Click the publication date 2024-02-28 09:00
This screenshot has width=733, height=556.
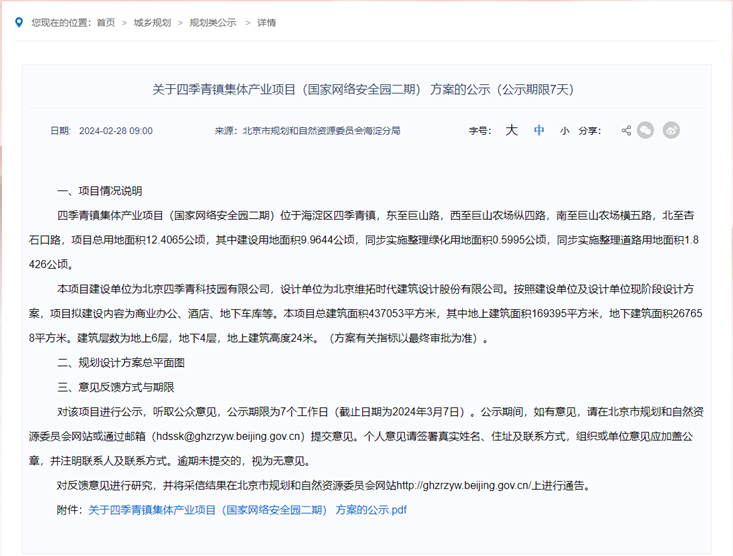point(115,131)
